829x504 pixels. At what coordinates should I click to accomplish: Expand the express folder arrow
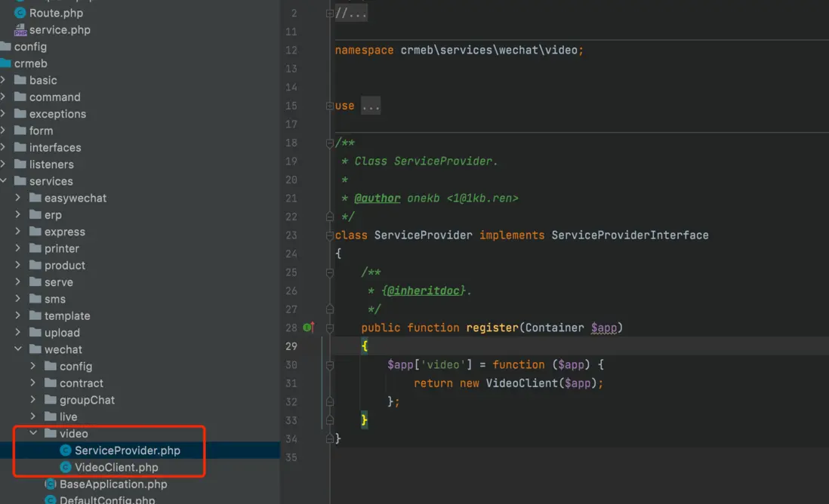[x=18, y=232]
